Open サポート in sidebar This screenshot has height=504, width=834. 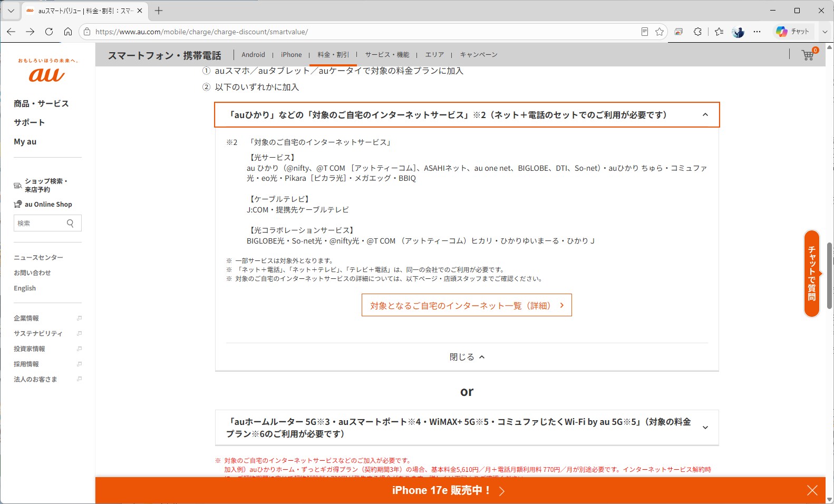coord(29,122)
